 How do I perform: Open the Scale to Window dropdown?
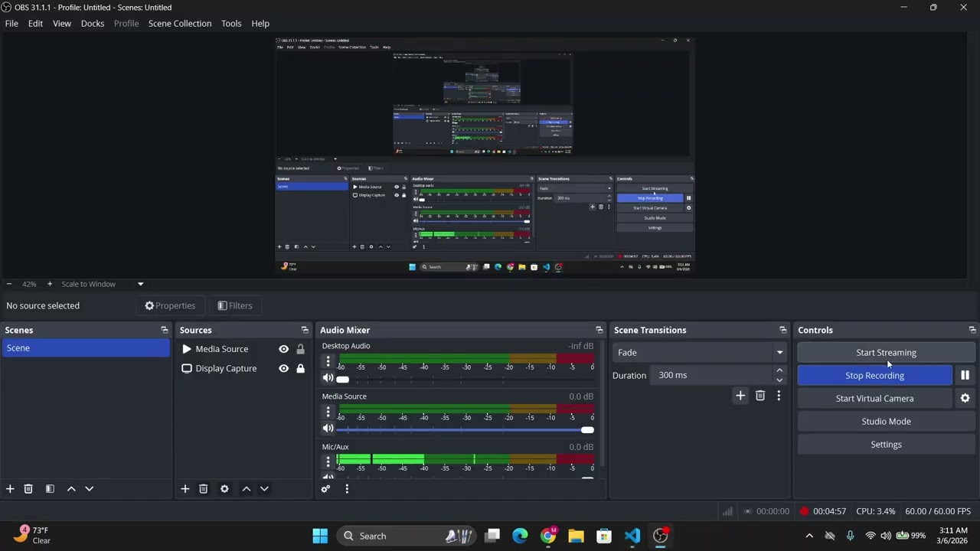point(103,284)
